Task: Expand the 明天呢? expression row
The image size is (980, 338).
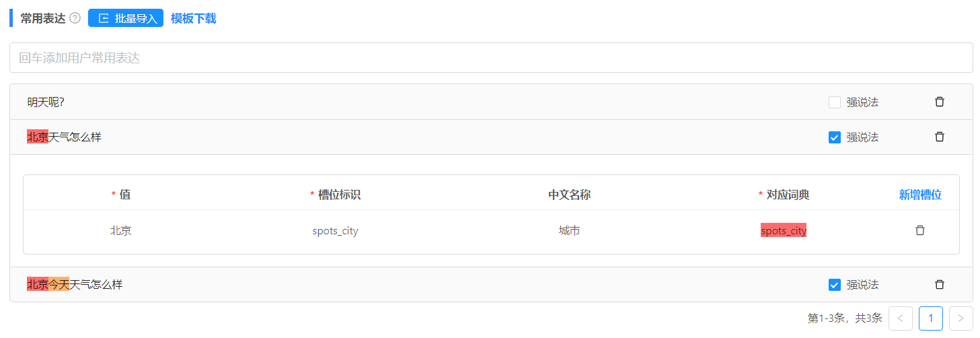Action: coord(491,102)
